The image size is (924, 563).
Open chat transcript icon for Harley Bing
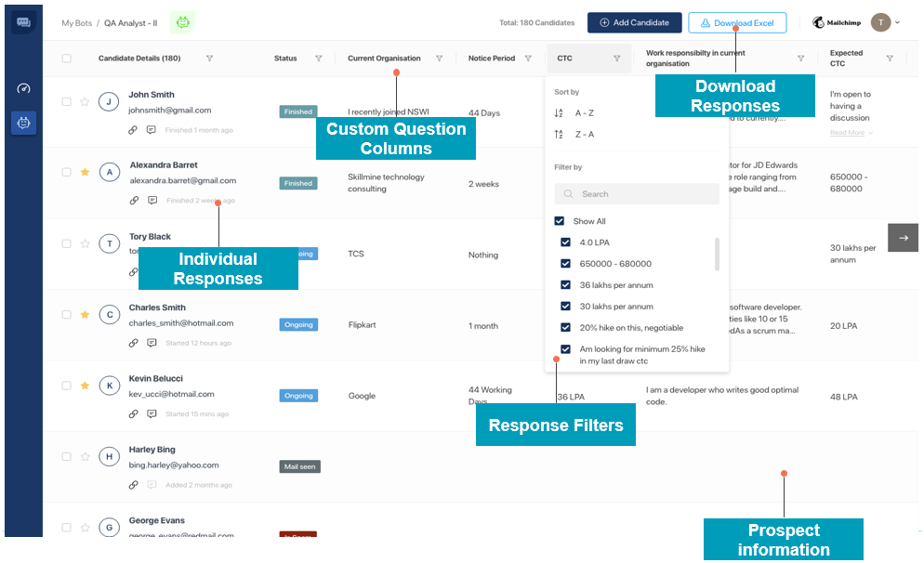152,485
